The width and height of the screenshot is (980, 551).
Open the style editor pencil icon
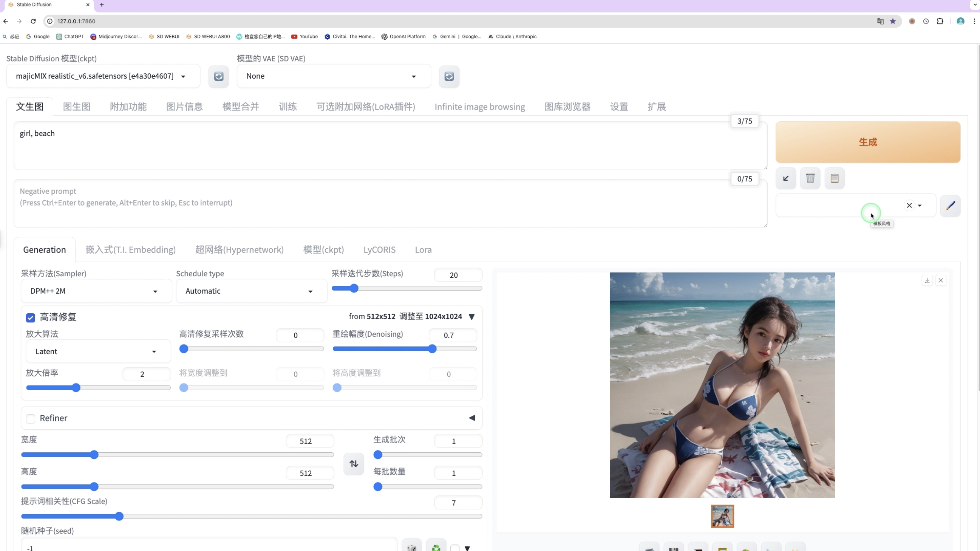click(x=950, y=206)
